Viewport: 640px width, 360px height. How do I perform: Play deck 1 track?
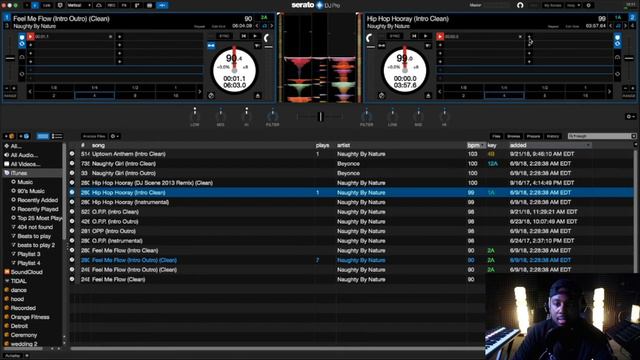click(255, 36)
